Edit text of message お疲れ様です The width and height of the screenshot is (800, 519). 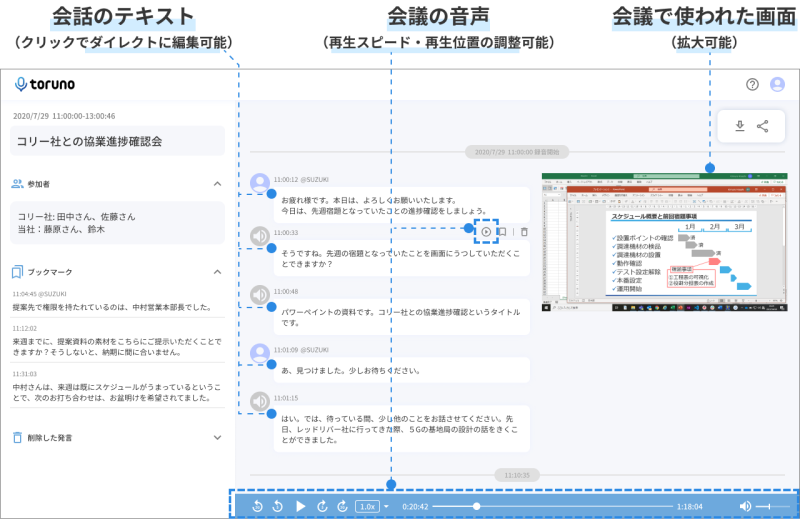402,205
